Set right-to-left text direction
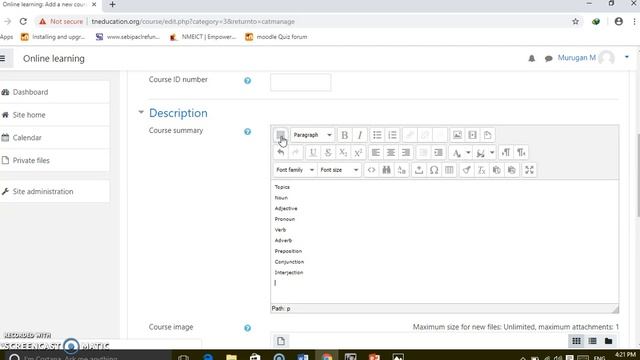 [x=521, y=153]
